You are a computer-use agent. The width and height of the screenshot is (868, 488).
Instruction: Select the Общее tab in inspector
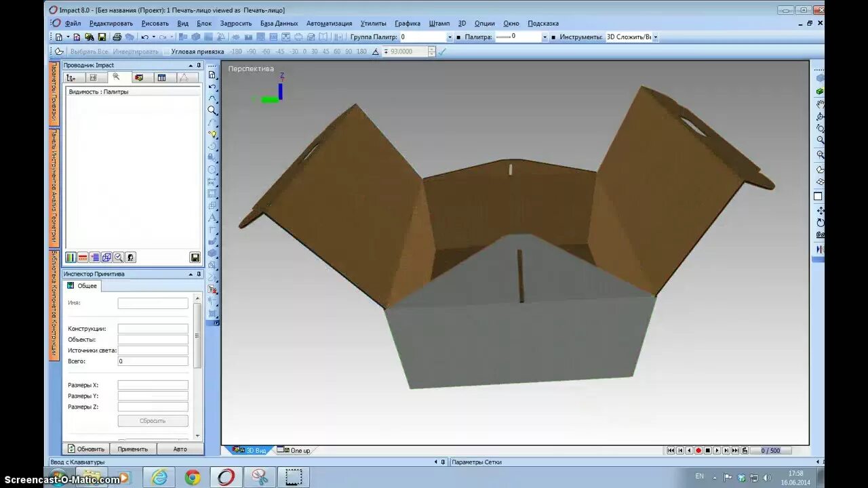pos(82,286)
